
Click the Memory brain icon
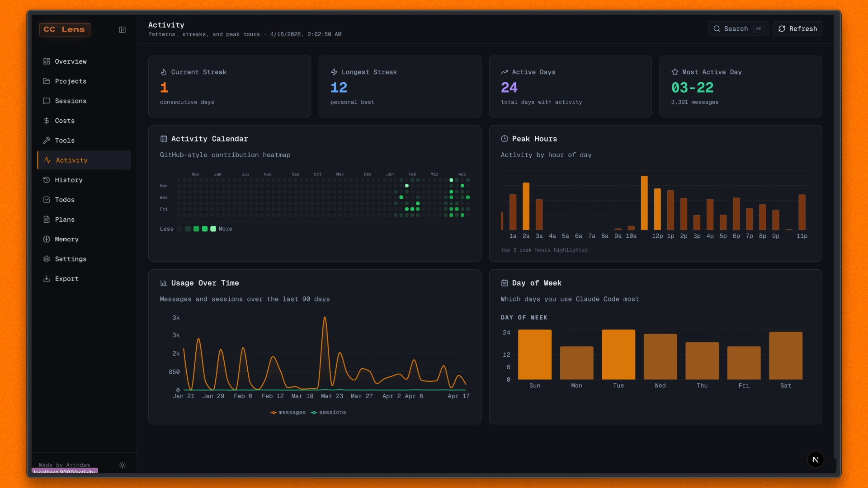47,239
